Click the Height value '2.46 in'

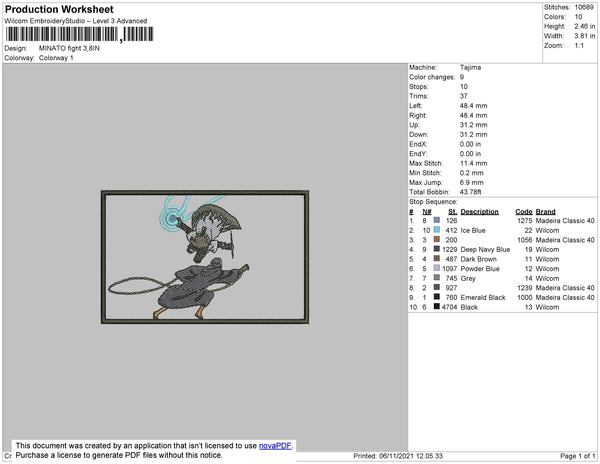coord(585,26)
